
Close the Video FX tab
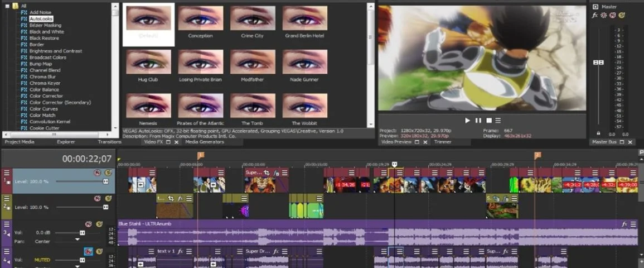177,142
